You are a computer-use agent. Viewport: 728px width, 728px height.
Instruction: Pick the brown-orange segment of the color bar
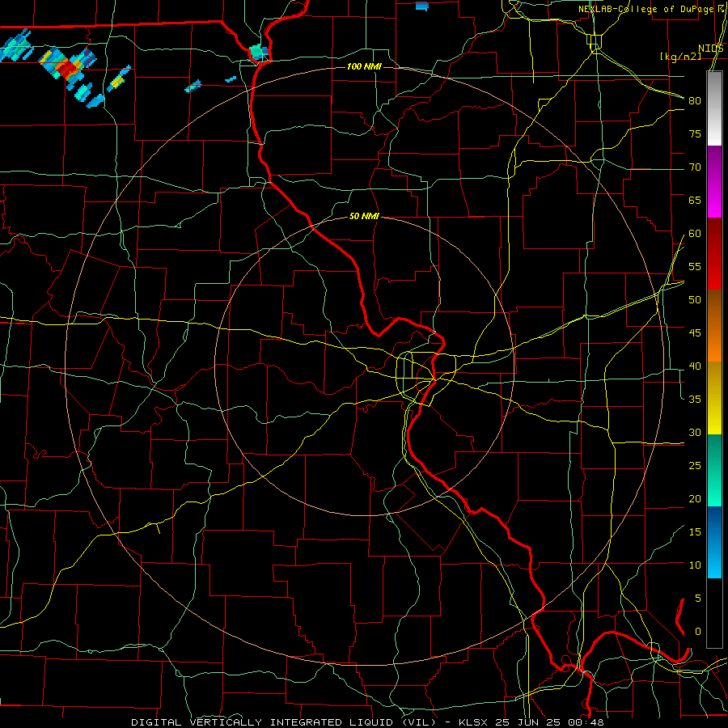pyautogui.click(x=714, y=325)
